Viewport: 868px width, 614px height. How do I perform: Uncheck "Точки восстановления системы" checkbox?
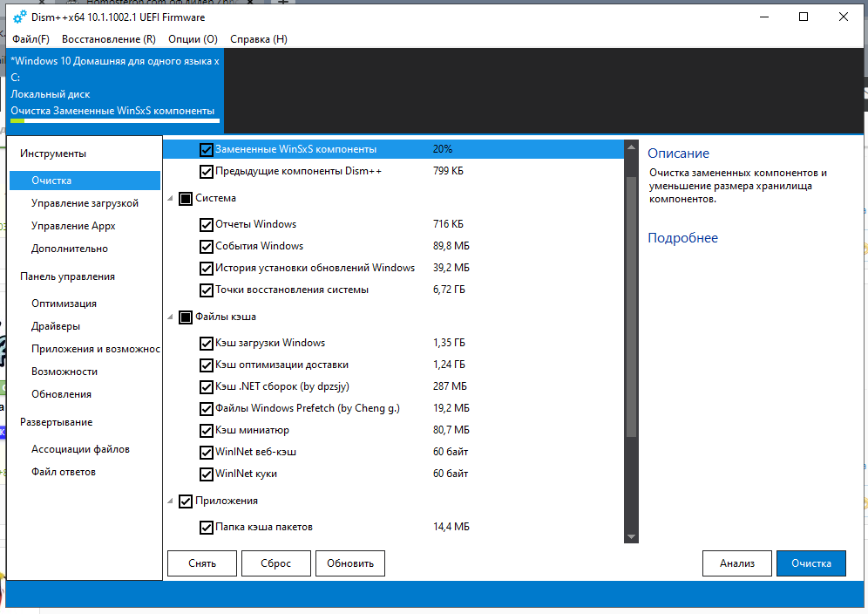[x=207, y=290]
